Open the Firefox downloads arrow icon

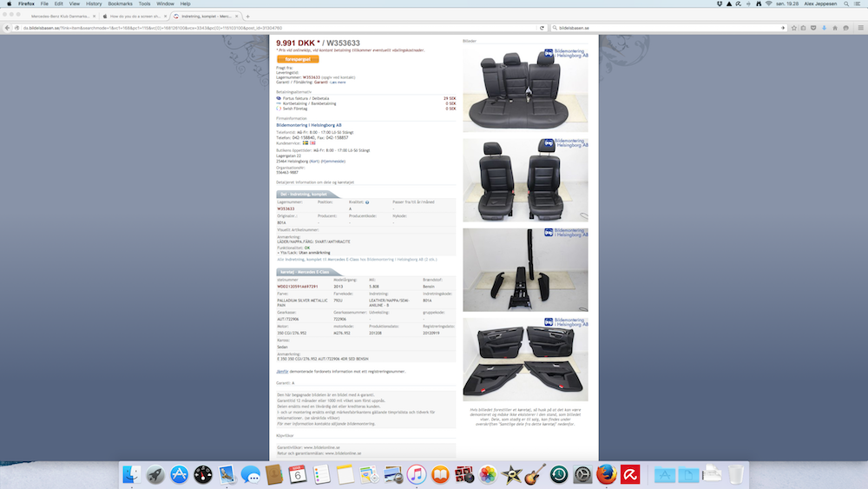pos(825,28)
